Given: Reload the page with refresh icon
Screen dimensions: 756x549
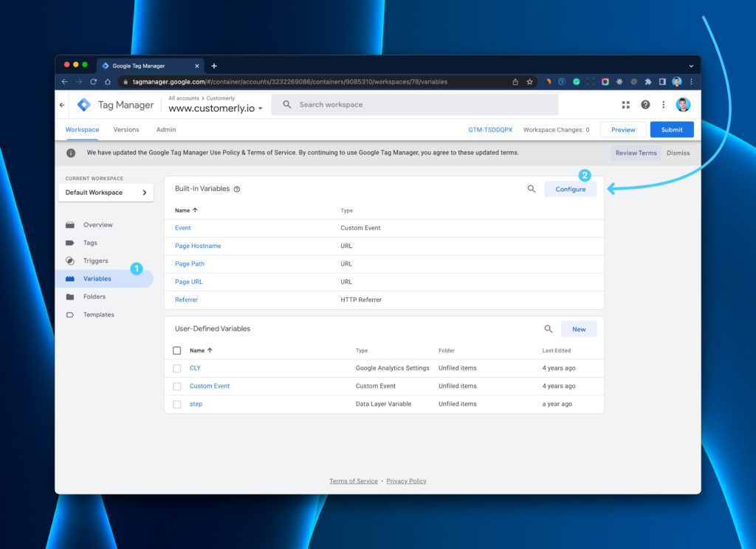Looking at the screenshot, I should [x=94, y=82].
